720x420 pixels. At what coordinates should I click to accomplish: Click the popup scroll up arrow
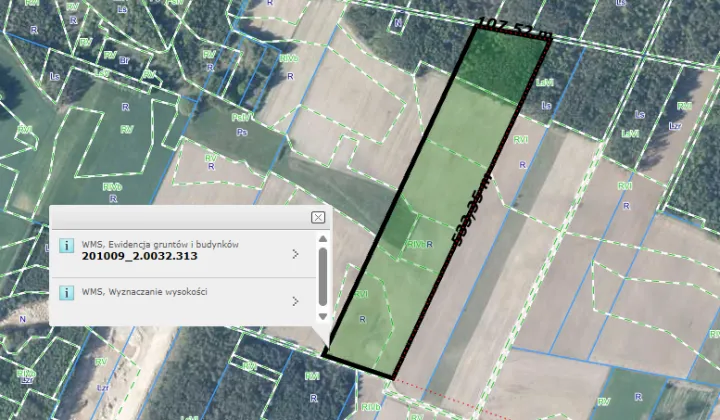pyautogui.click(x=323, y=239)
